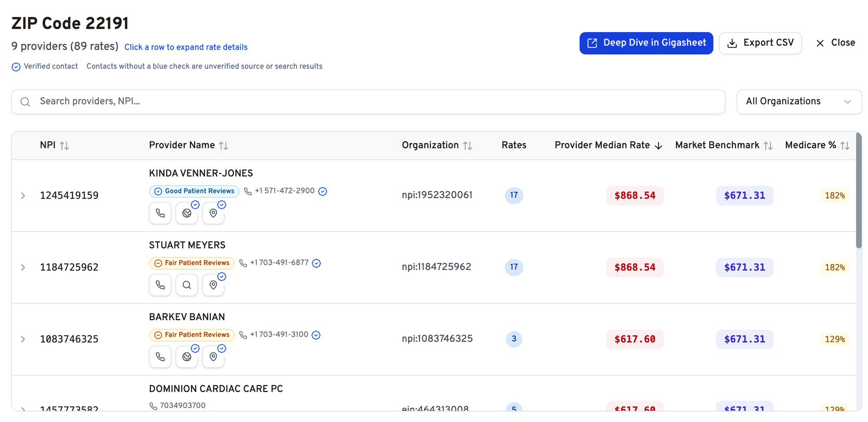Expand the row for NPI 1184725962

tap(23, 268)
